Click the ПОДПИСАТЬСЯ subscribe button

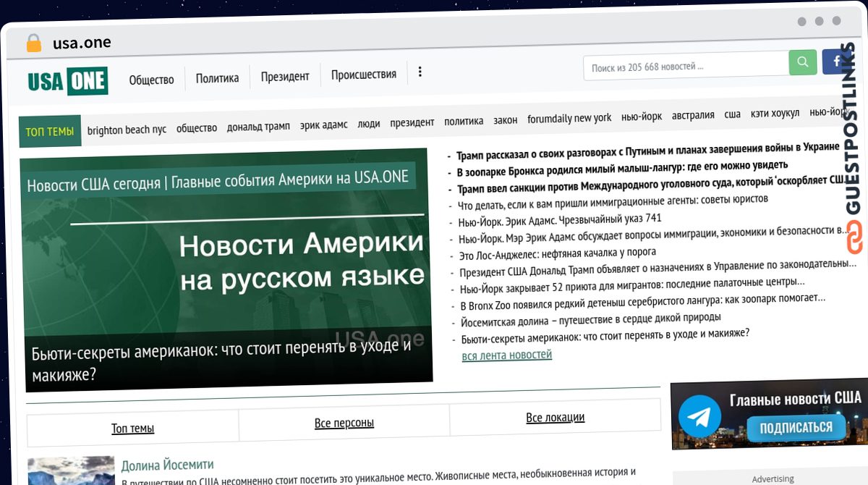point(796,429)
